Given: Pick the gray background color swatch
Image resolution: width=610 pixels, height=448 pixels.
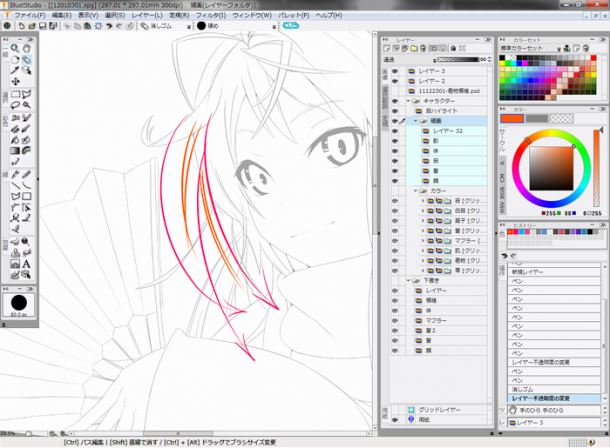Looking at the screenshot, I should [x=537, y=119].
